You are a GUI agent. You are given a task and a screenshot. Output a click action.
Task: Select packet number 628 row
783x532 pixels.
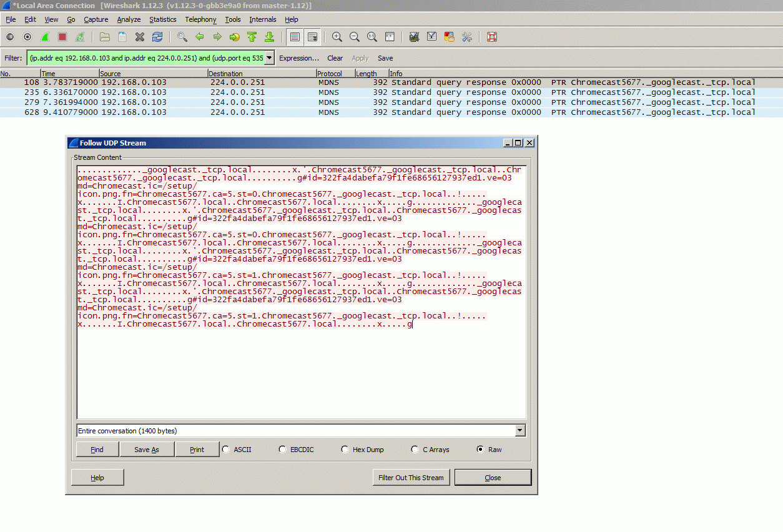click(391, 112)
